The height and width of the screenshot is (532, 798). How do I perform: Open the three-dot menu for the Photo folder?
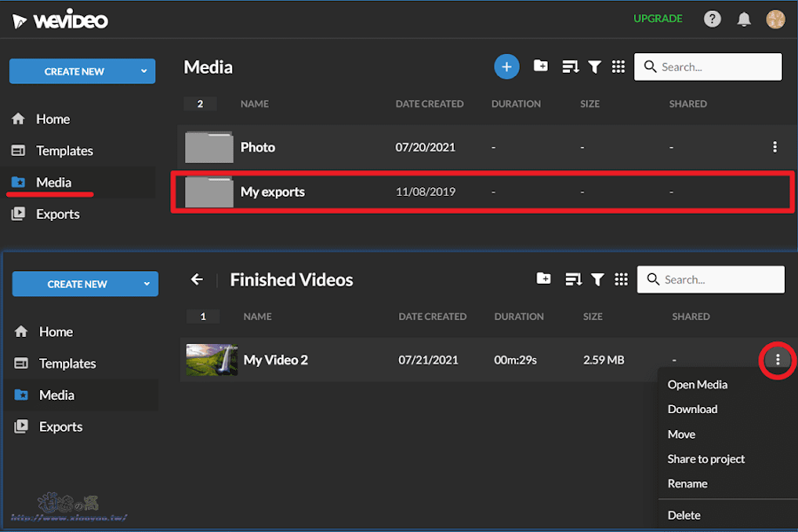pyautogui.click(x=775, y=147)
